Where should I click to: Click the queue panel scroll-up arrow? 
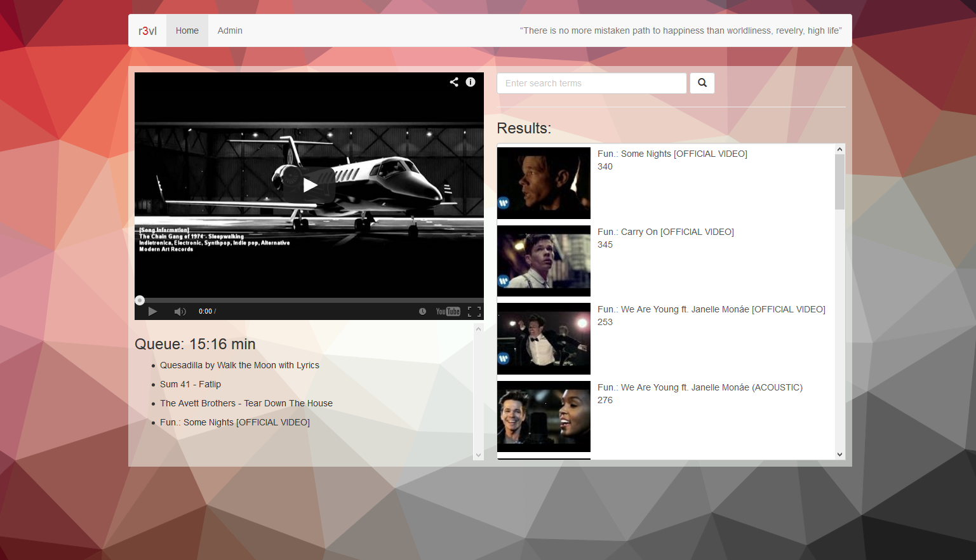[x=479, y=328]
